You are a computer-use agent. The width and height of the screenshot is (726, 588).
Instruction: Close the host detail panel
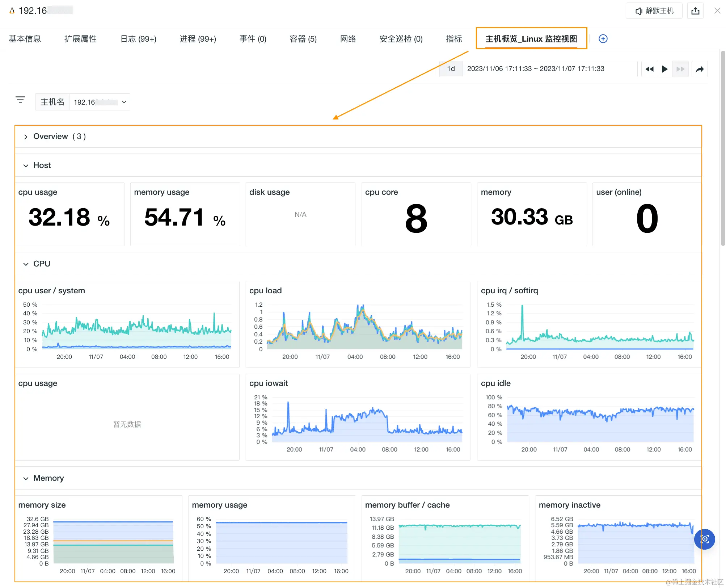[717, 11]
